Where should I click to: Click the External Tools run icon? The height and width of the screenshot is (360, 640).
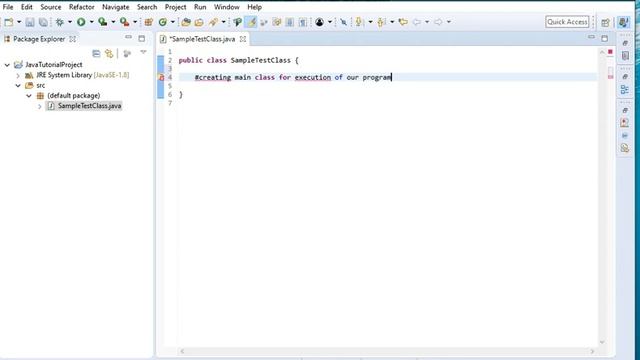click(124, 22)
